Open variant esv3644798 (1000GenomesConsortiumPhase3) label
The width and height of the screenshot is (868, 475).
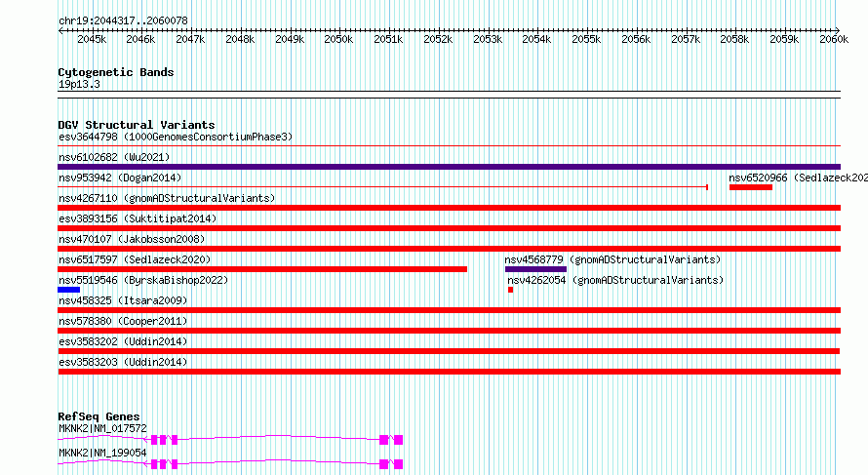[x=176, y=137]
